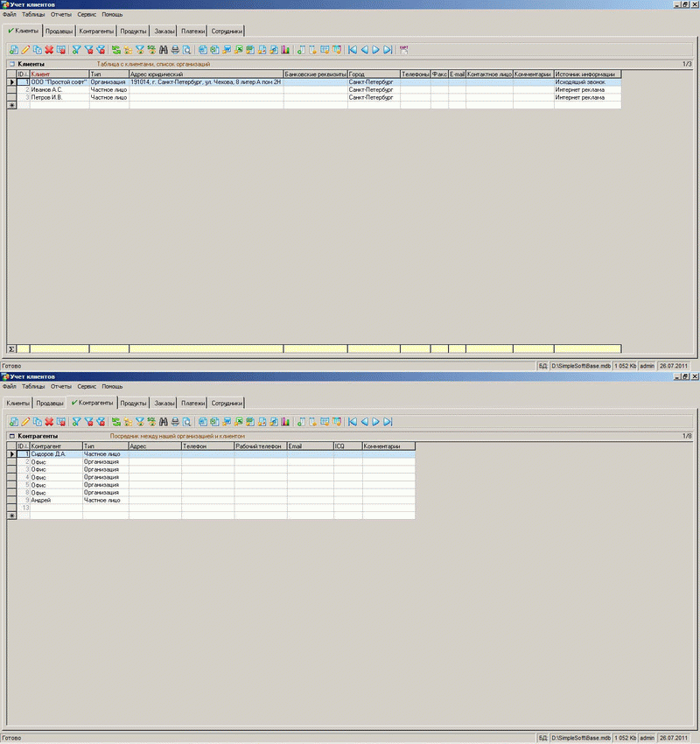Click the printer icon in upper window toolbar
Viewport: 700px width, 744px height.
(x=175, y=50)
